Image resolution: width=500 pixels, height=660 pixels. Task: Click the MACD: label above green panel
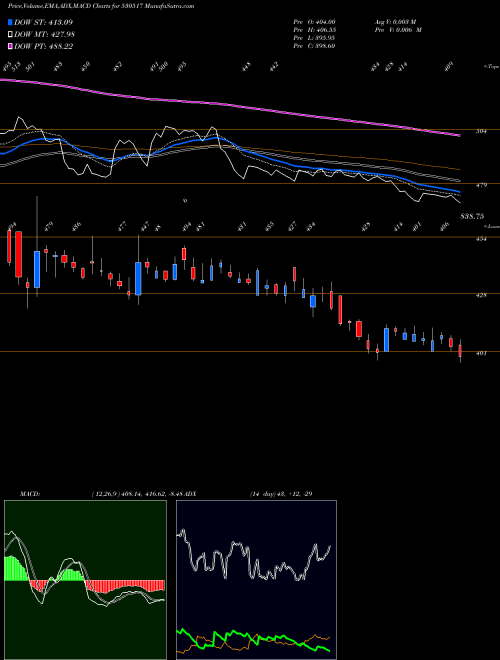coord(30,494)
